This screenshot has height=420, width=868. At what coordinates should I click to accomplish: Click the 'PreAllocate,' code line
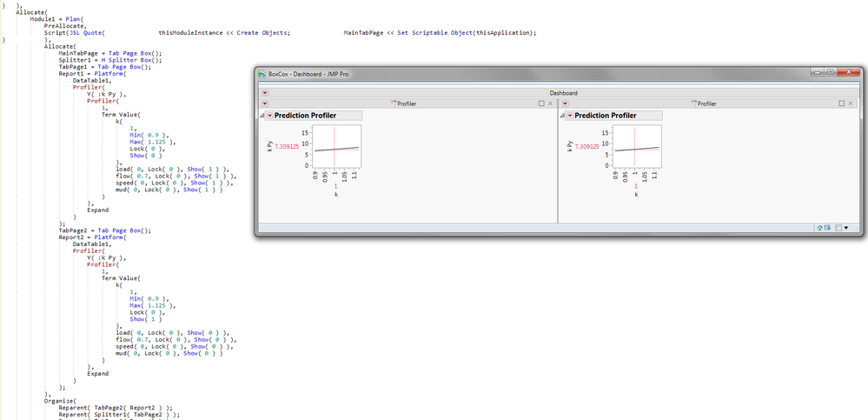pos(65,26)
